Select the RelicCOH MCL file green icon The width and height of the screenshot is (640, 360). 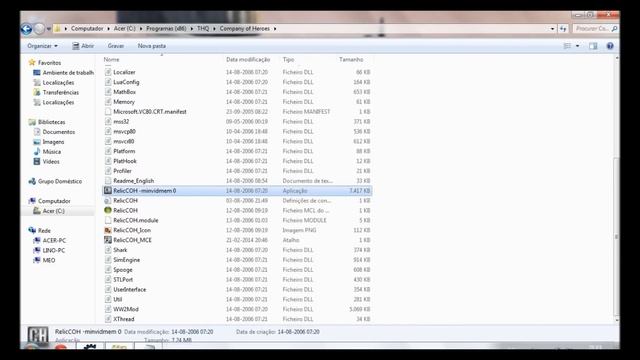click(x=108, y=210)
